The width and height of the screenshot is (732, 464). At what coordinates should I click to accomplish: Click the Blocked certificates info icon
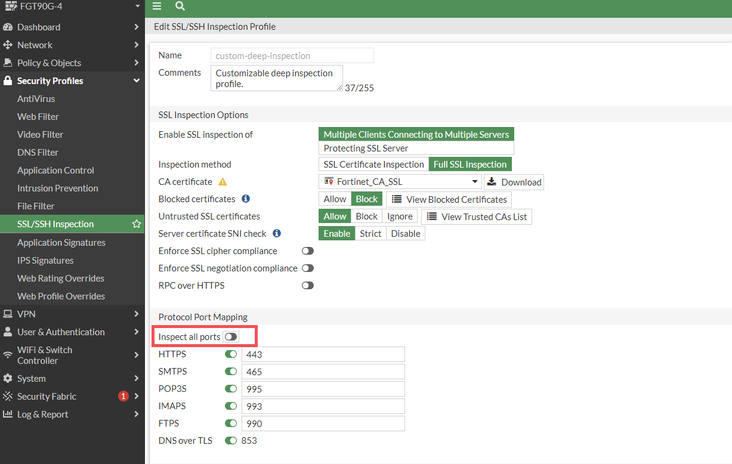[x=246, y=199]
